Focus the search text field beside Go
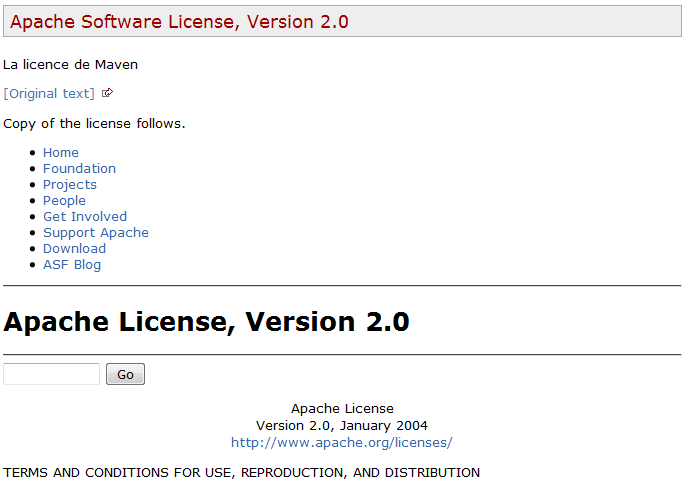Image resolution: width=687 pixels, height=484 pixels. tap(51, 374)
